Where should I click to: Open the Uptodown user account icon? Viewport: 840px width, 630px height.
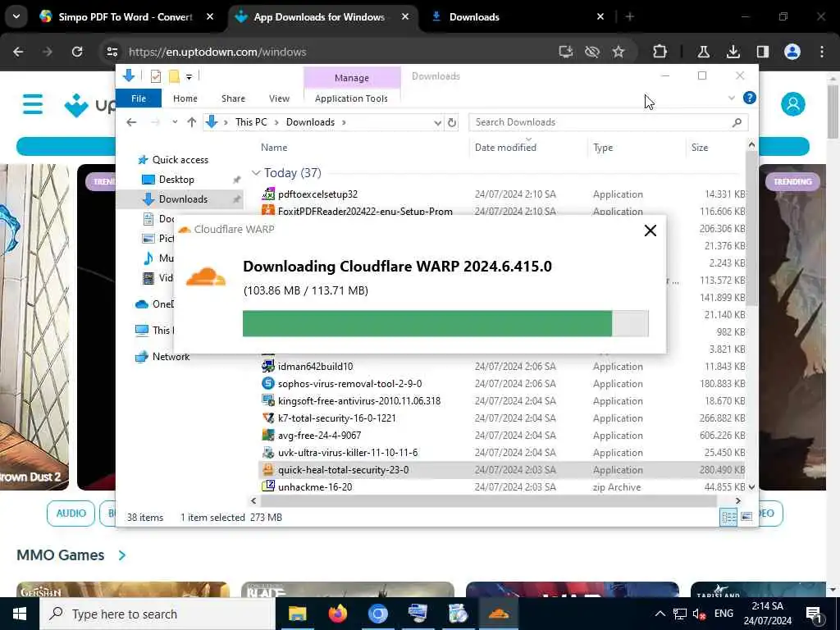[793, 103]
